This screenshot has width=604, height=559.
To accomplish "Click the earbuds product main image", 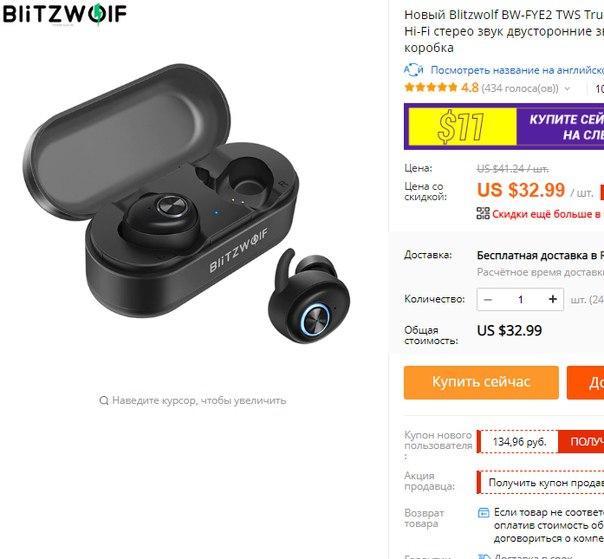I will click(187, 204).
